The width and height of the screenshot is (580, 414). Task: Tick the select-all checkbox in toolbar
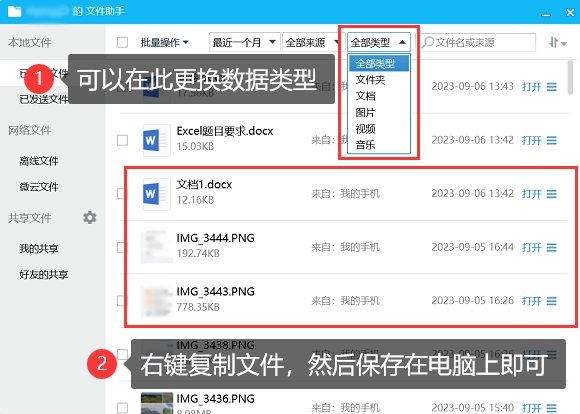tap(122, 42)
